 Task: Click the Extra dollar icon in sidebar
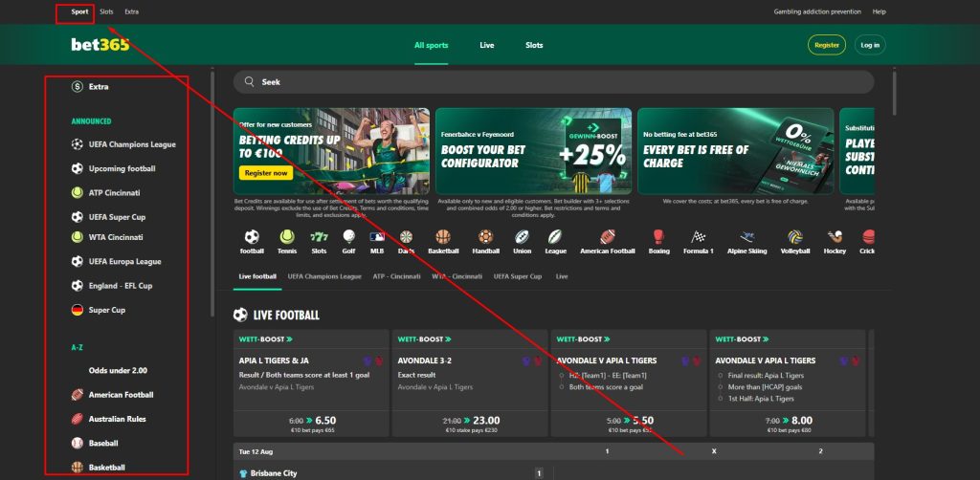coord(77,87)
